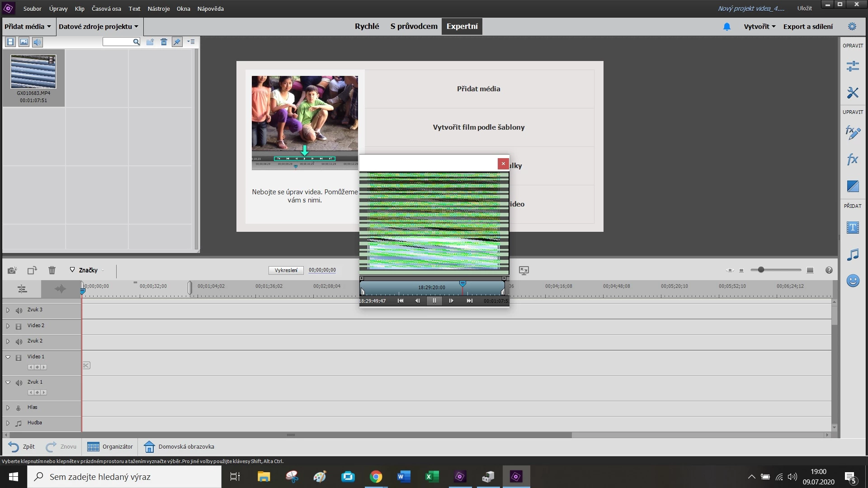Image resolution: width=868 pixels, height=488 pixels.
Task: Open the Adjustments sliders panel
Action: 853,66
